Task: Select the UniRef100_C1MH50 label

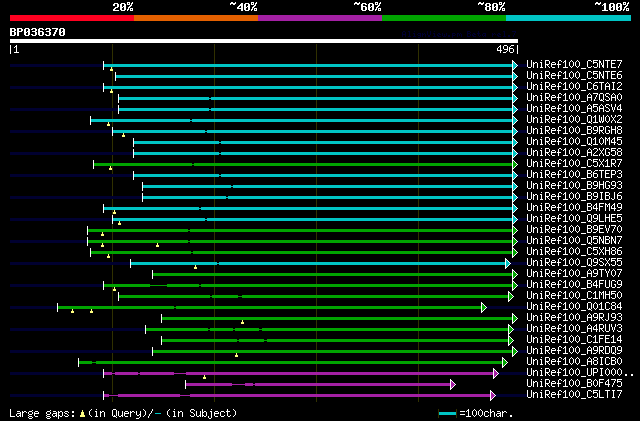Action: pos(574,296)
